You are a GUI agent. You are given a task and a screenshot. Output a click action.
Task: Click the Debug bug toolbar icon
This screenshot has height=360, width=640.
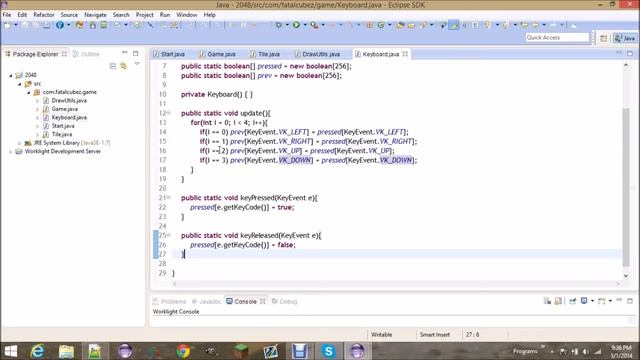point(279,25)
